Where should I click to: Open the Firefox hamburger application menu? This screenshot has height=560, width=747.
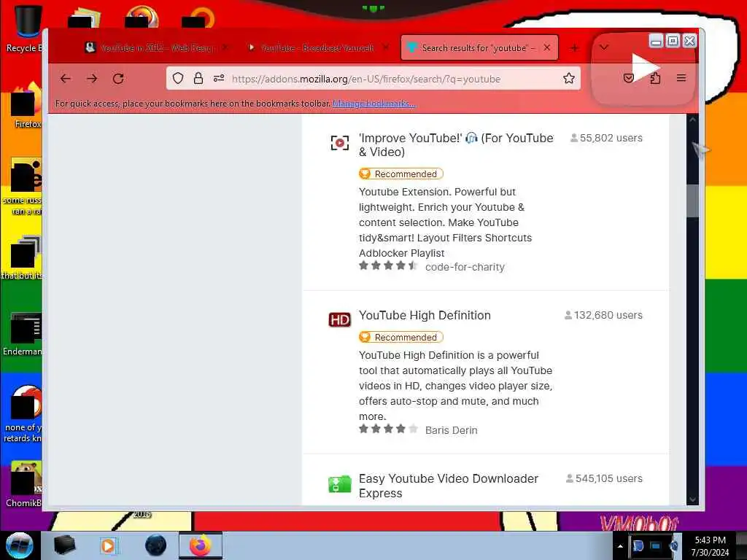[x=681, y=78]
